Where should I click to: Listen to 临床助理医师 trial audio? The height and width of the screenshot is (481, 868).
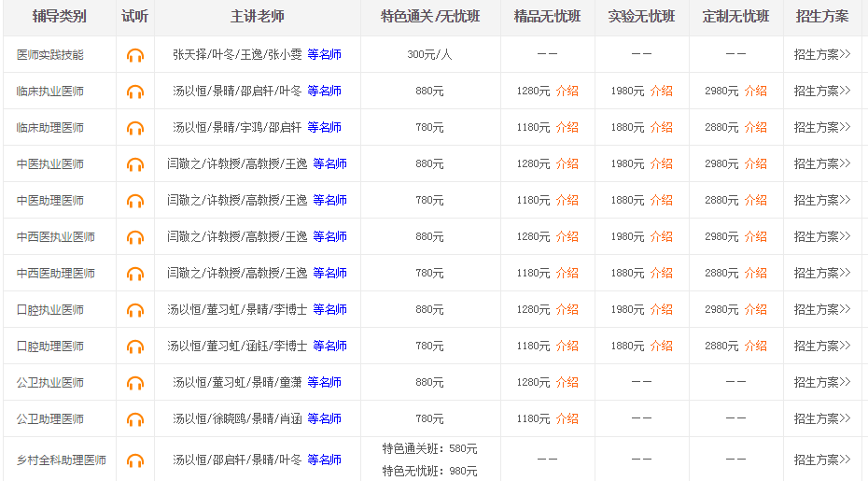pos(135,128)
